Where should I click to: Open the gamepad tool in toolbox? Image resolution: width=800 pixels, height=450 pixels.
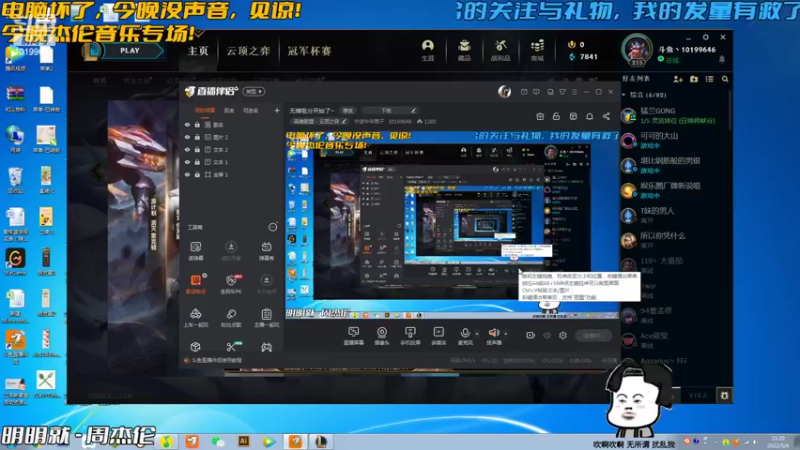click(x=266, y=347)
